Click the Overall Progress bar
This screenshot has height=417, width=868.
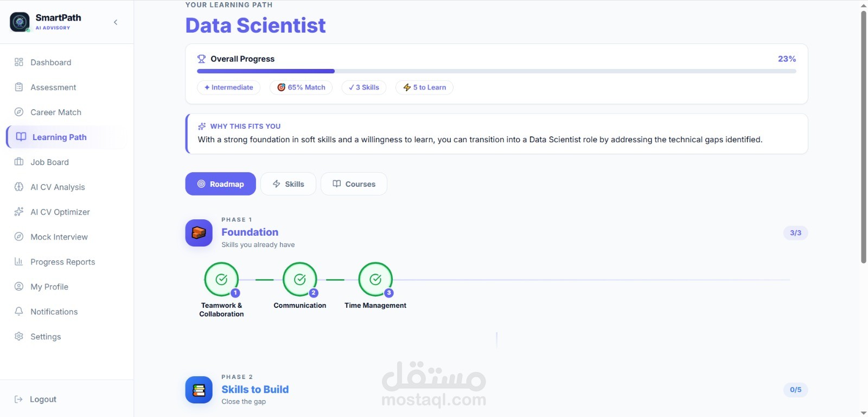coord(496,71)
